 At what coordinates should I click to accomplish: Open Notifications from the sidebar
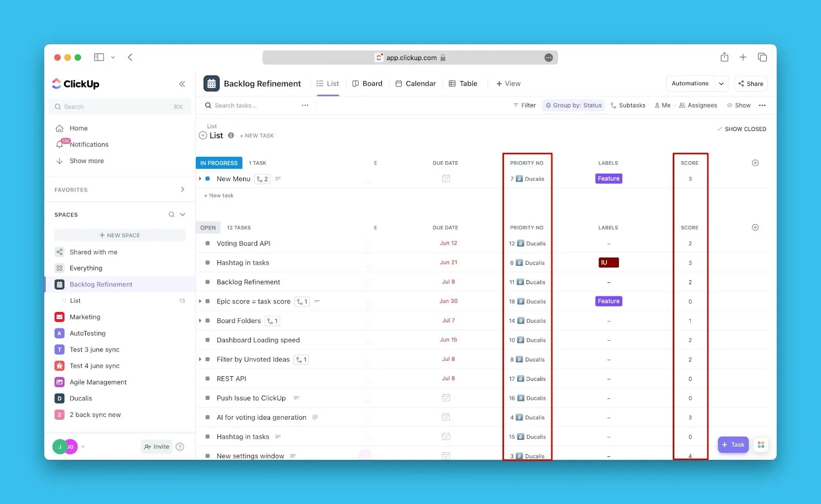89,144
